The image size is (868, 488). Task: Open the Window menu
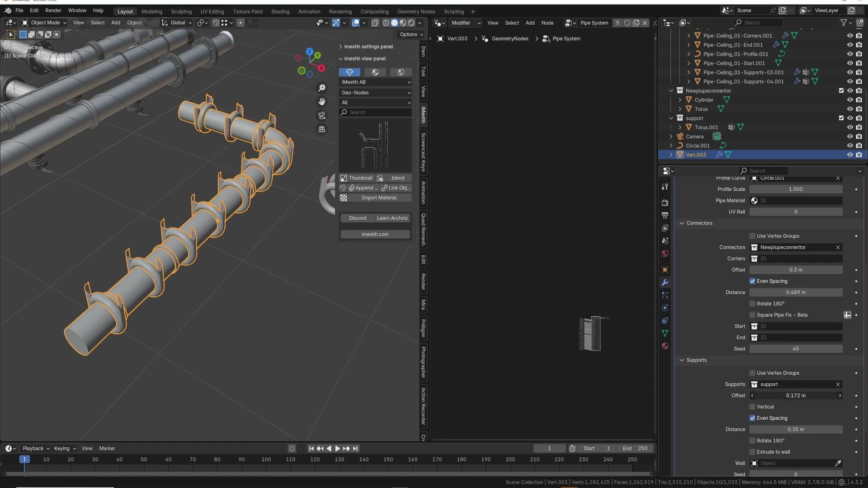click(x=77, y=10)
